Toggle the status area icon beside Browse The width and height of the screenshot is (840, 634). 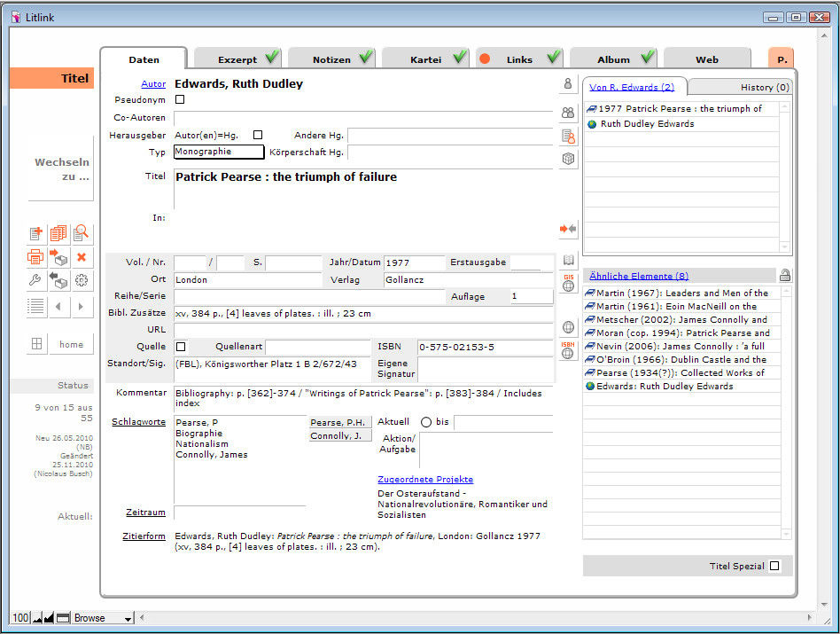point(63,618)
